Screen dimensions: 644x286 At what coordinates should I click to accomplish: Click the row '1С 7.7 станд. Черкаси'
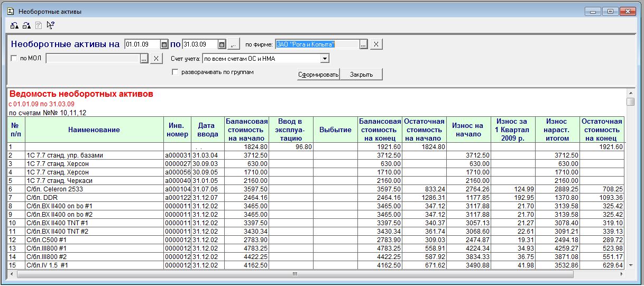pos(316,180)
